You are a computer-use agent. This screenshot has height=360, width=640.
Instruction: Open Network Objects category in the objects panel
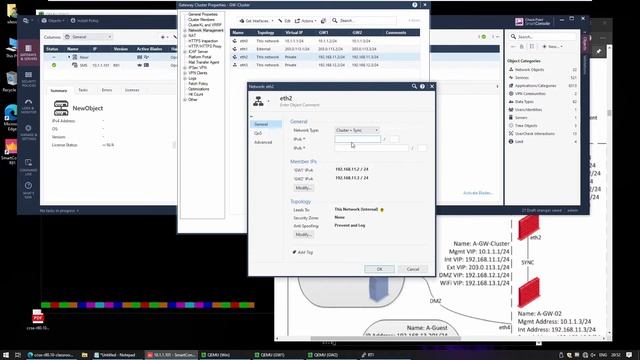[529, 70]
